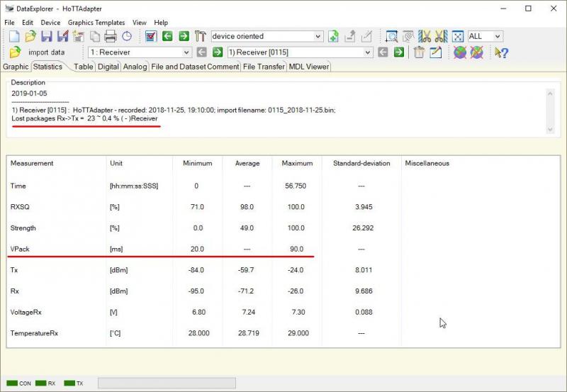
Task: Open the '1 : Receiver' channel dropdown
Action: [x=186, y=52]
